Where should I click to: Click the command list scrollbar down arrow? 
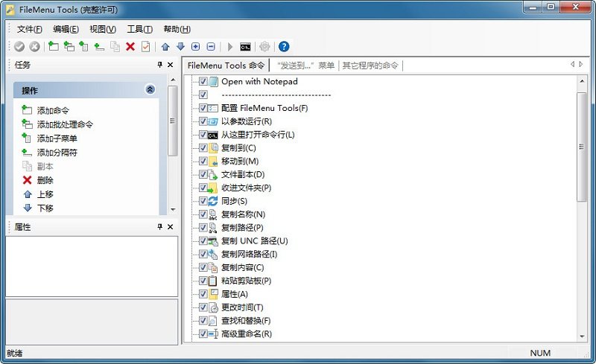pos(582,336)
